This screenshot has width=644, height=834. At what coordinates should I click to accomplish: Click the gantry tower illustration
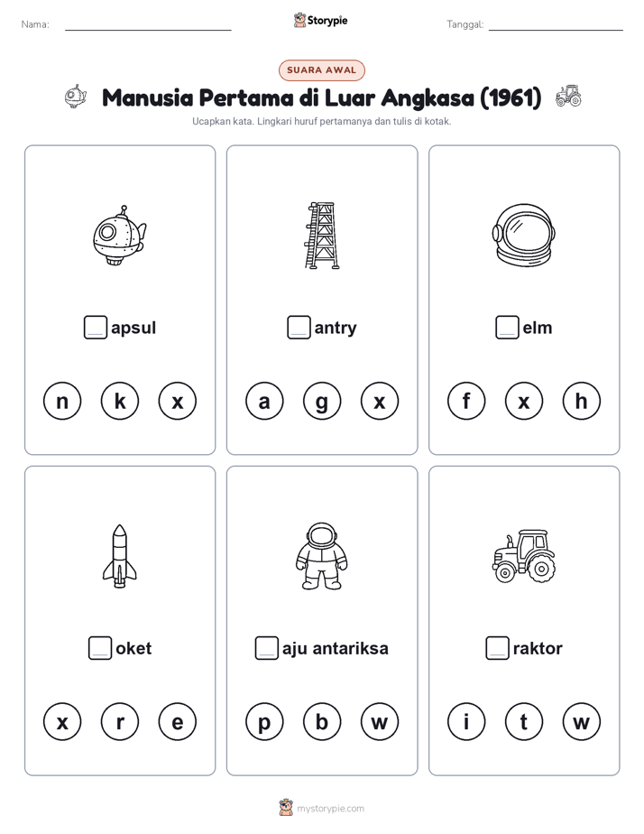point(321,235)
